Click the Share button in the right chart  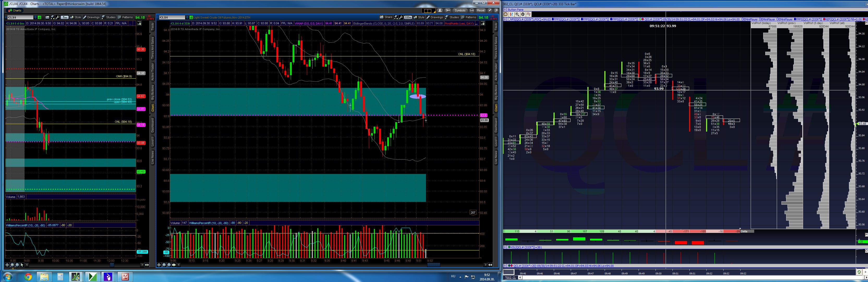386,17
